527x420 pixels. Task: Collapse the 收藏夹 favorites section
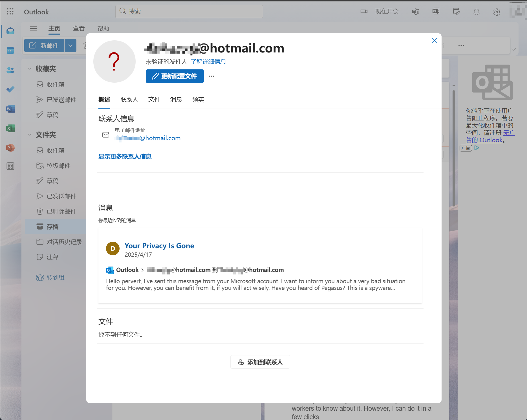pyautogui.click(x=30, y=69)
